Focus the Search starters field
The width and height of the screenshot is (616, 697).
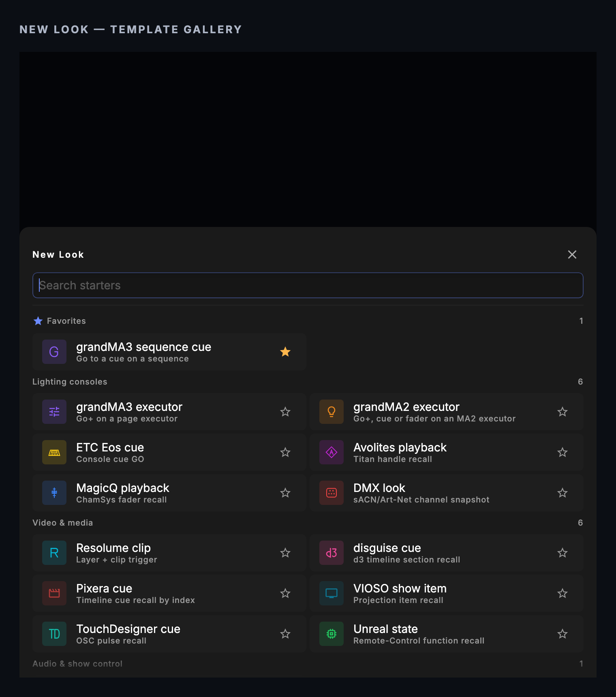click(308, 285)
